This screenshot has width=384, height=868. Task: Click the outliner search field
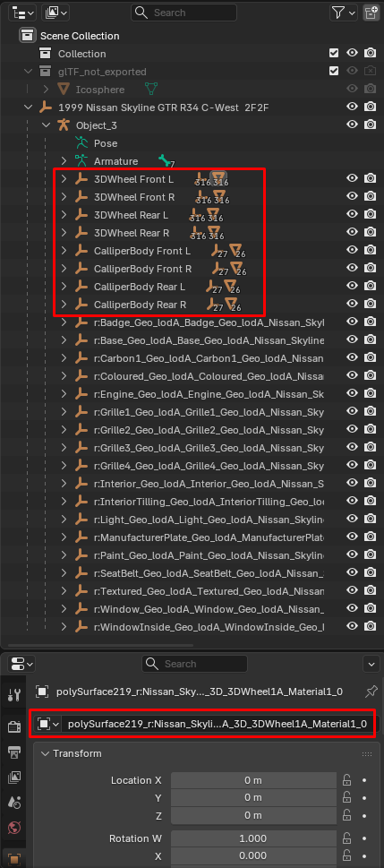(183, 13)
